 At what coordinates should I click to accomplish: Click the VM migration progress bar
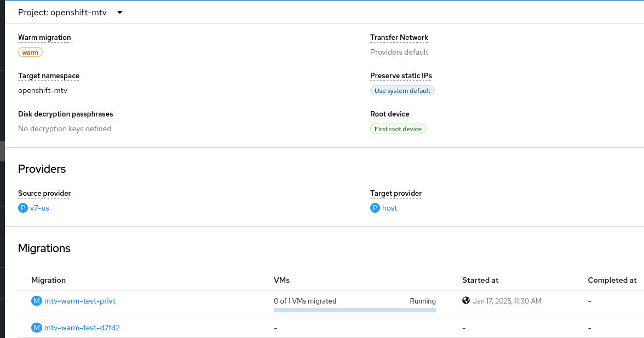coord(355,310)
